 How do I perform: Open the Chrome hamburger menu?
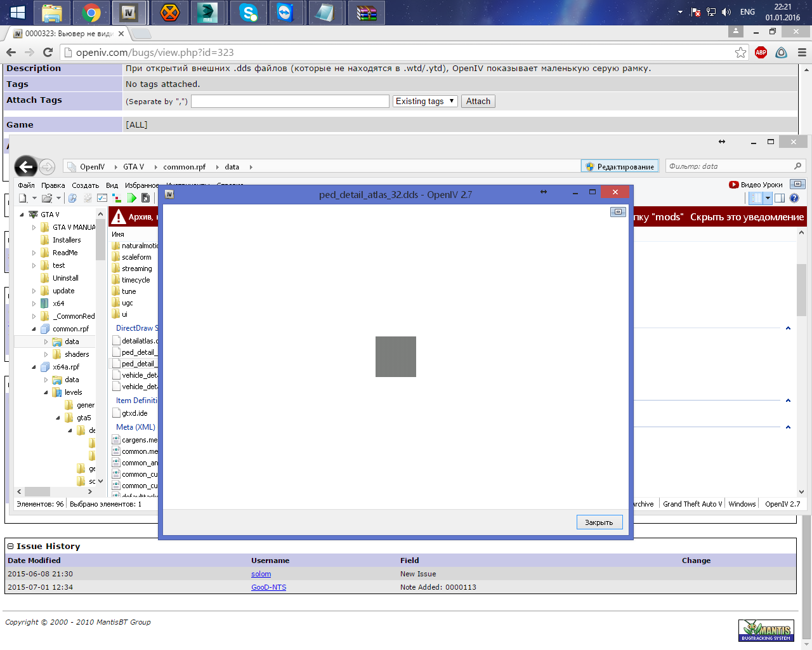[802, 53]
